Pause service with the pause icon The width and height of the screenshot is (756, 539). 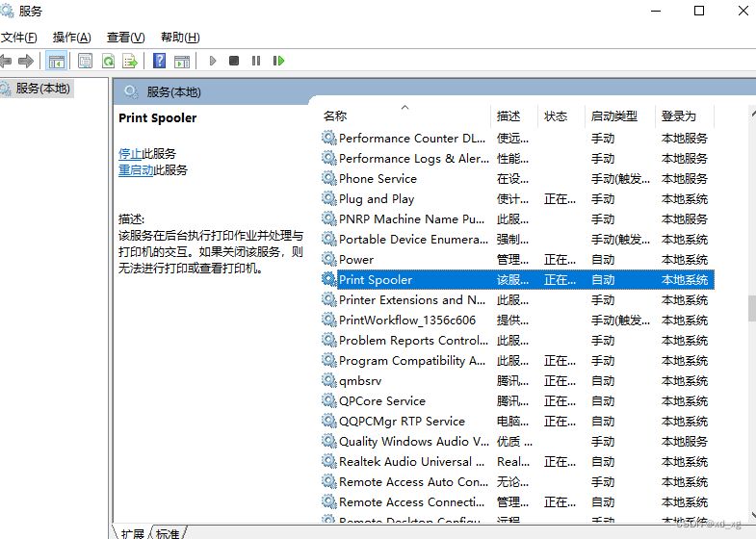pos(256,61)
